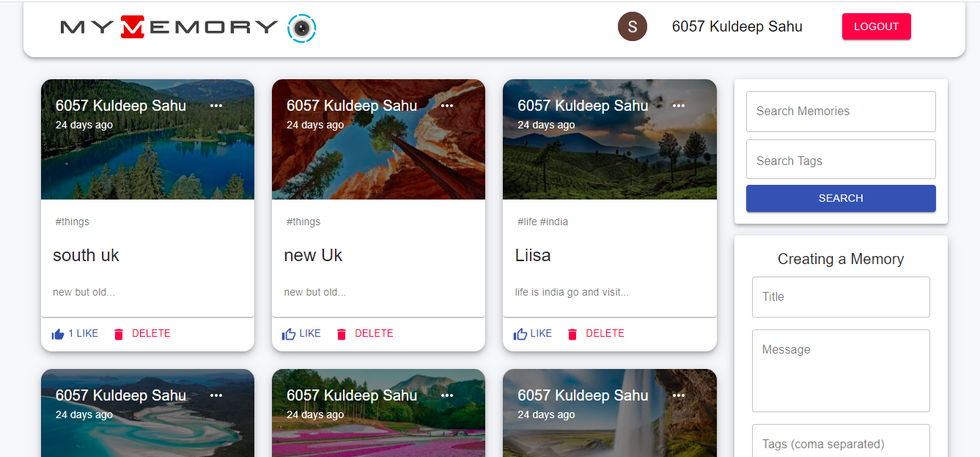Click the trash icon on new Uk card
The width and height of the screenshot is (980, 457).
click(x=342, y=334)
